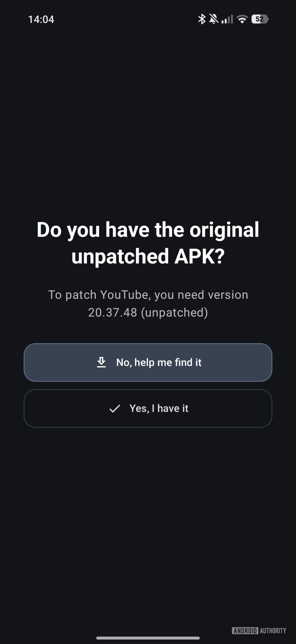Tap the battery level indicator
The image size is (296, 644).
(x=260, y=19)
